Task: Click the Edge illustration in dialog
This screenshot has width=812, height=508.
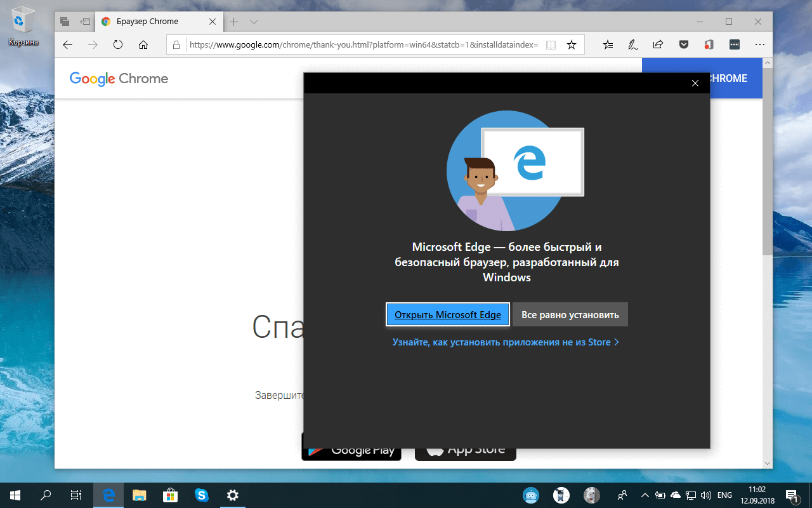Action: pyautogui.click(x=515, y=171)
